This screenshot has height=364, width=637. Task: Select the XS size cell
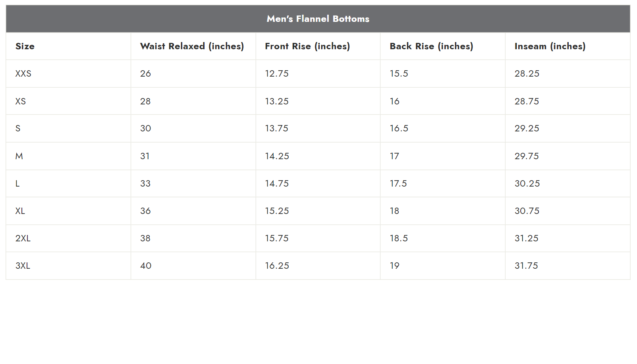click(x=20, y=101)
